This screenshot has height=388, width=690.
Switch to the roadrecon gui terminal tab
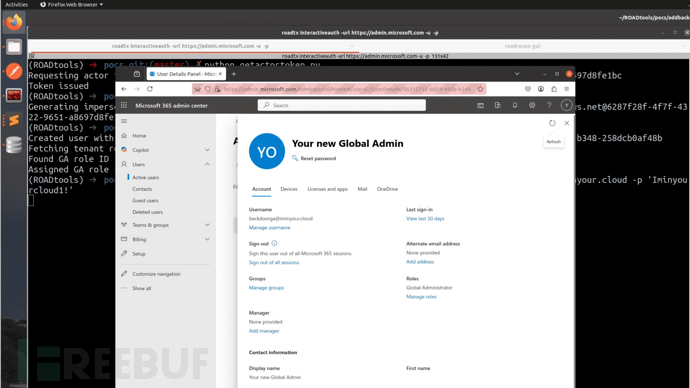[x=522, y=46]
